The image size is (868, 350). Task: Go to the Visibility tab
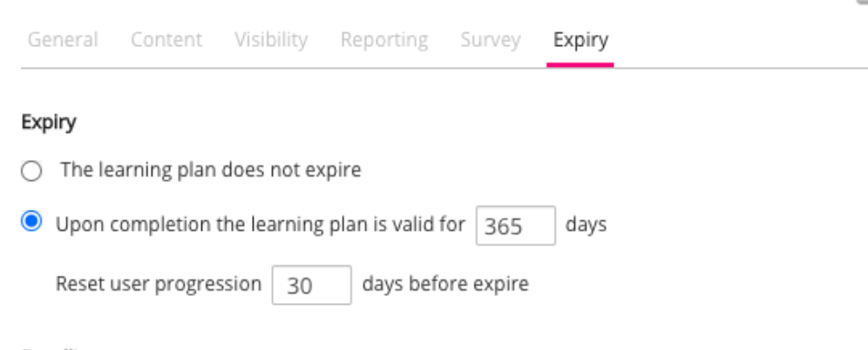(x=271, y=40)
